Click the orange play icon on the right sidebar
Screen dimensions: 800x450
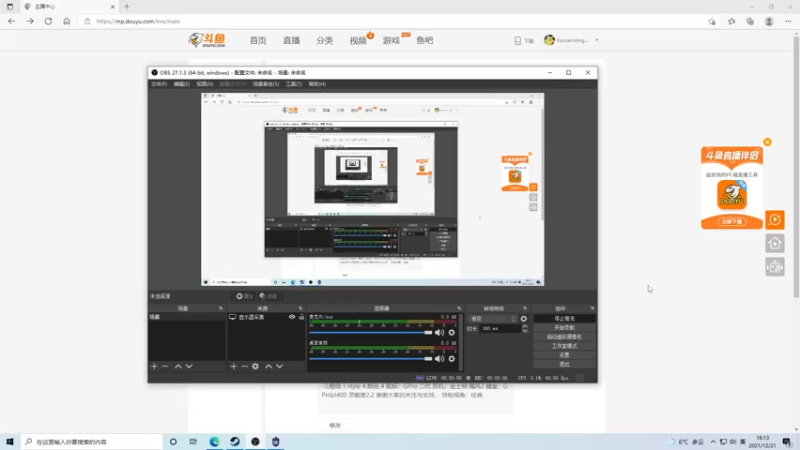(x=774, y=220)
